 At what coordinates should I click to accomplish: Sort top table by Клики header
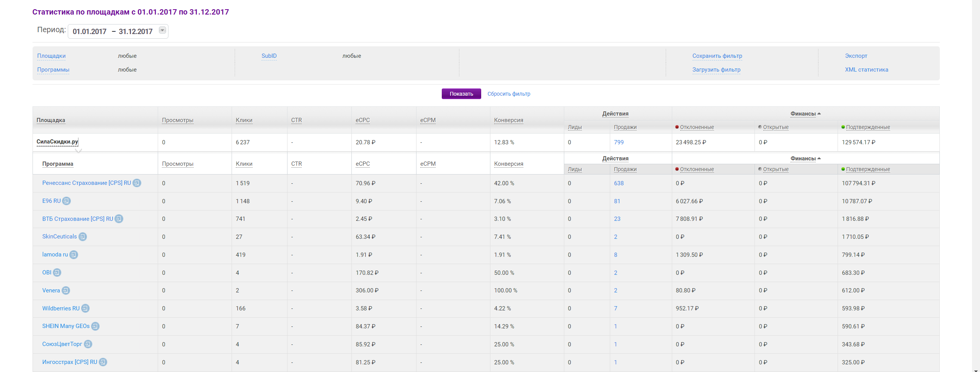coord(244,120)
